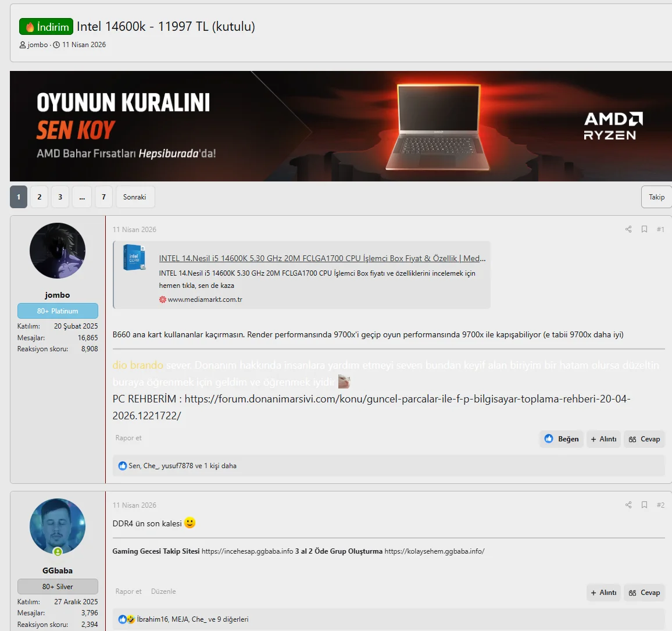Go to page 7

pyautogui.click(x=103, y=197)
